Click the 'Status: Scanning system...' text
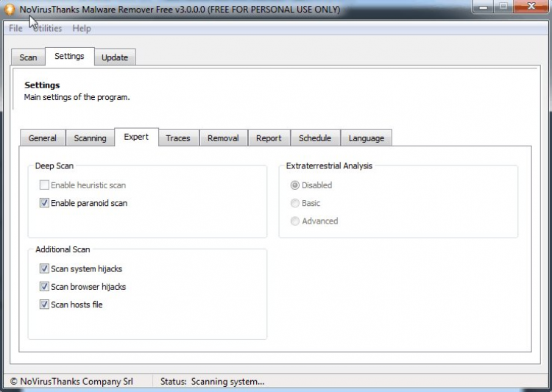The width and height of the screenshot is (552, 392). 212,382
